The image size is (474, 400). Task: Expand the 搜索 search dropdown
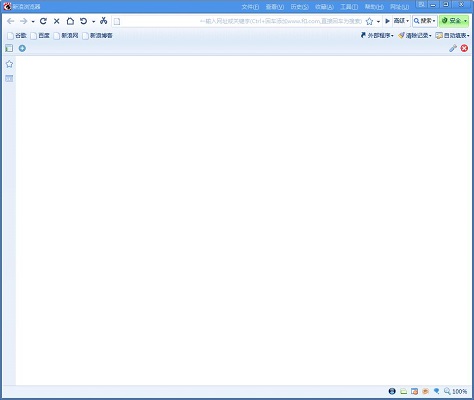click(x=424, y=21)
